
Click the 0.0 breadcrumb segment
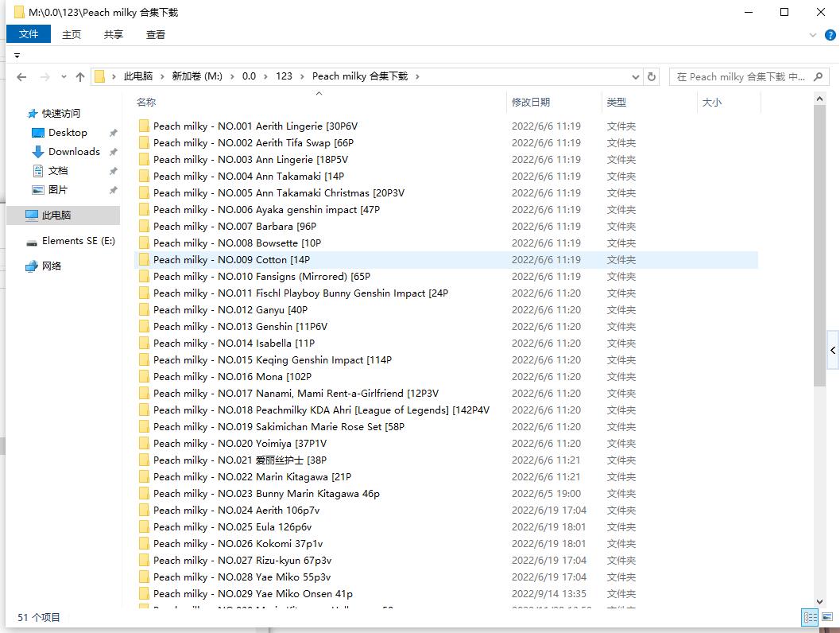point(249,76)
